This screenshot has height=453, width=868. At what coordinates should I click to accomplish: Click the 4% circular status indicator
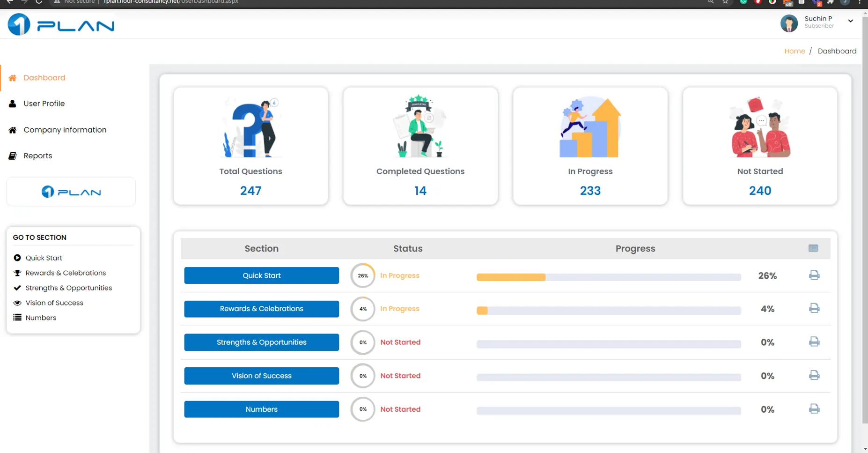pos(363,309)
